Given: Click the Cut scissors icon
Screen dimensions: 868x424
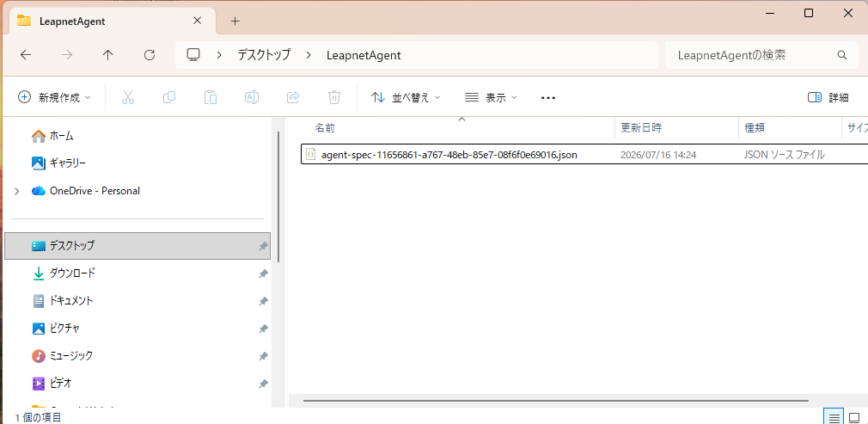Looking at the screenshot, I should click(128, 97).
